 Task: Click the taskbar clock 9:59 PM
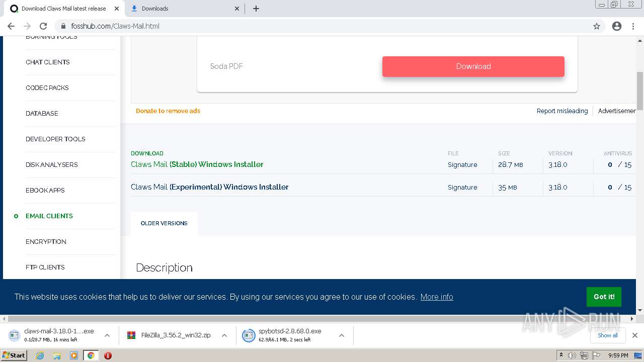(x=618, y=355)
